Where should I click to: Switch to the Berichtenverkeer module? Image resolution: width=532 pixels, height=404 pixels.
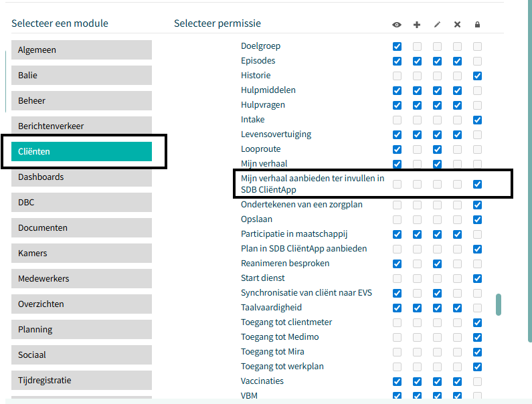(82, 126)
